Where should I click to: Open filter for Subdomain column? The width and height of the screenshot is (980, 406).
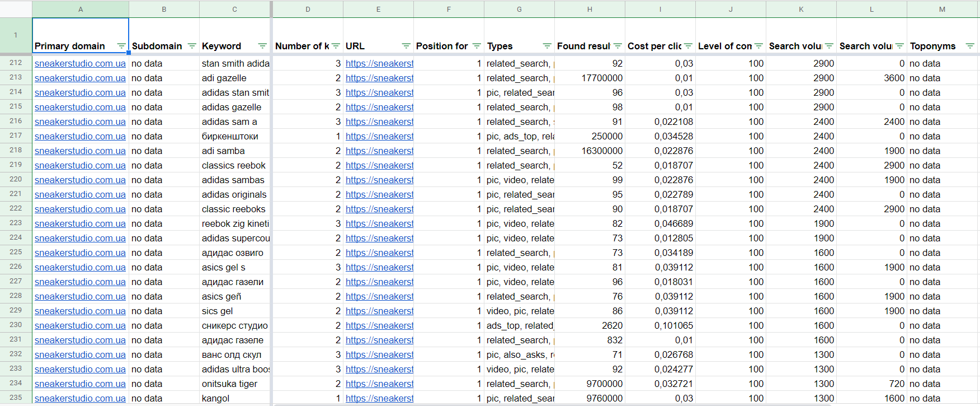point(192,46)
